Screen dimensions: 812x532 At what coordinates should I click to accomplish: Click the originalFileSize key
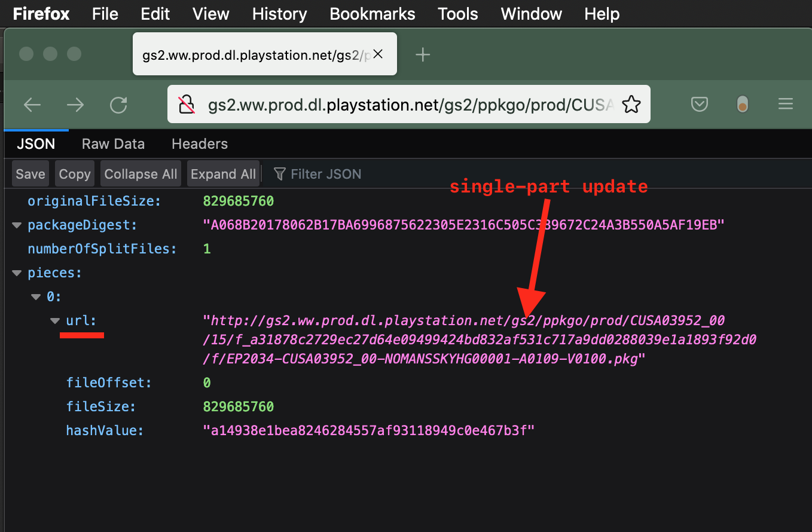click(x=94, y=201)
